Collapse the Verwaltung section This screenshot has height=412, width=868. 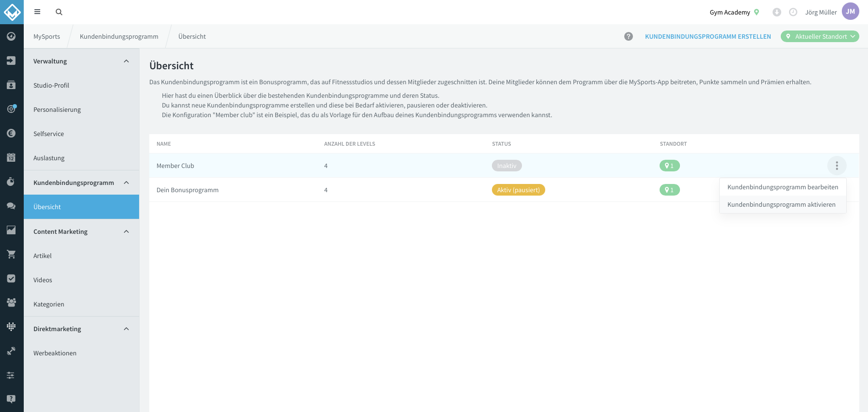tap(126, 61)
